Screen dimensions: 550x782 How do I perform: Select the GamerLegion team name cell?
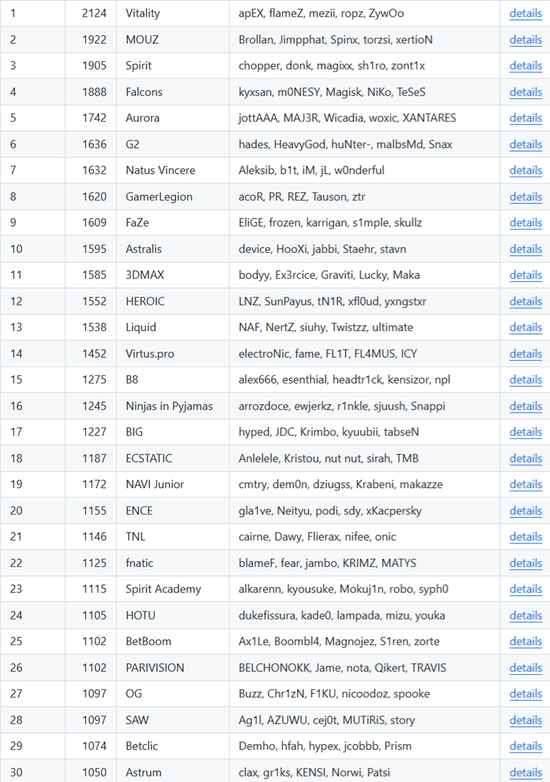(x=173, y=197)
